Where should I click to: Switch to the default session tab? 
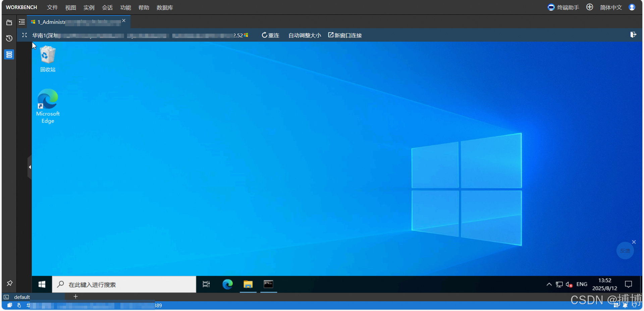22,297
